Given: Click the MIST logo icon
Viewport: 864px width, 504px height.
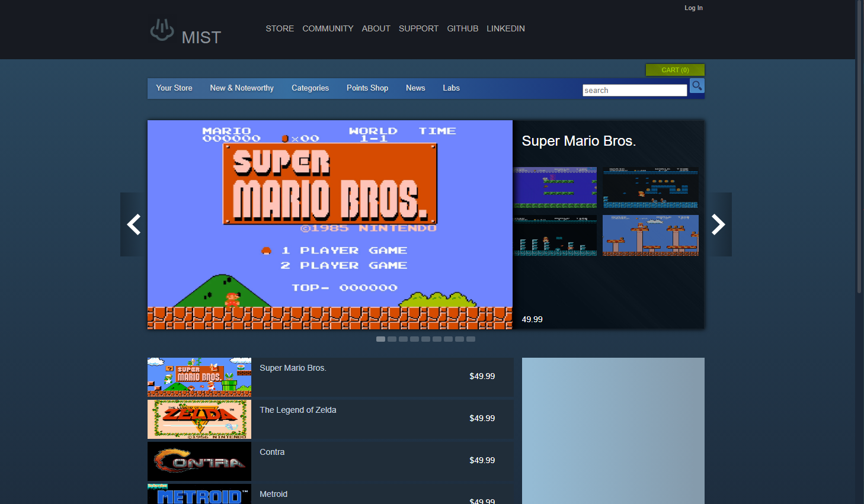Looking at the screenshot, I should tap(162, 30).
